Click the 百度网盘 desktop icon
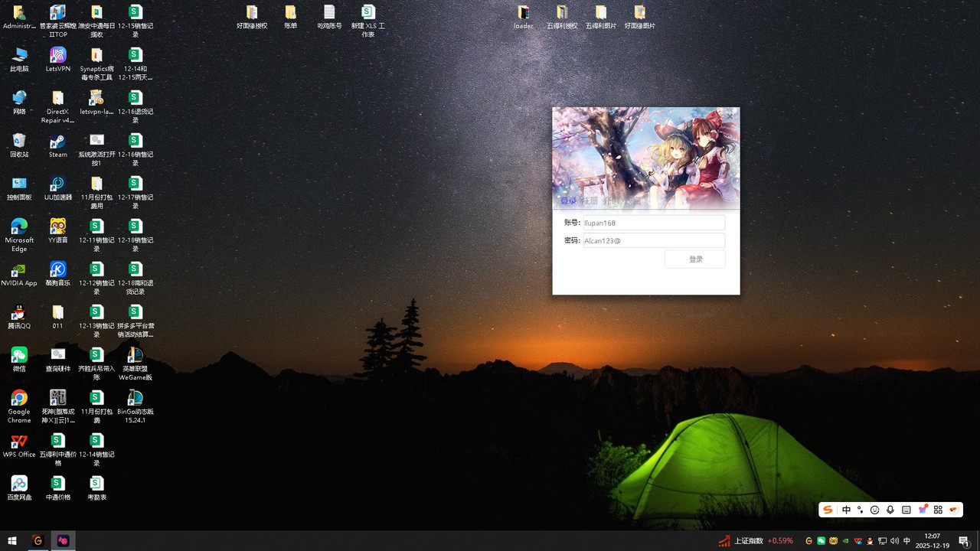 point(19,488)
